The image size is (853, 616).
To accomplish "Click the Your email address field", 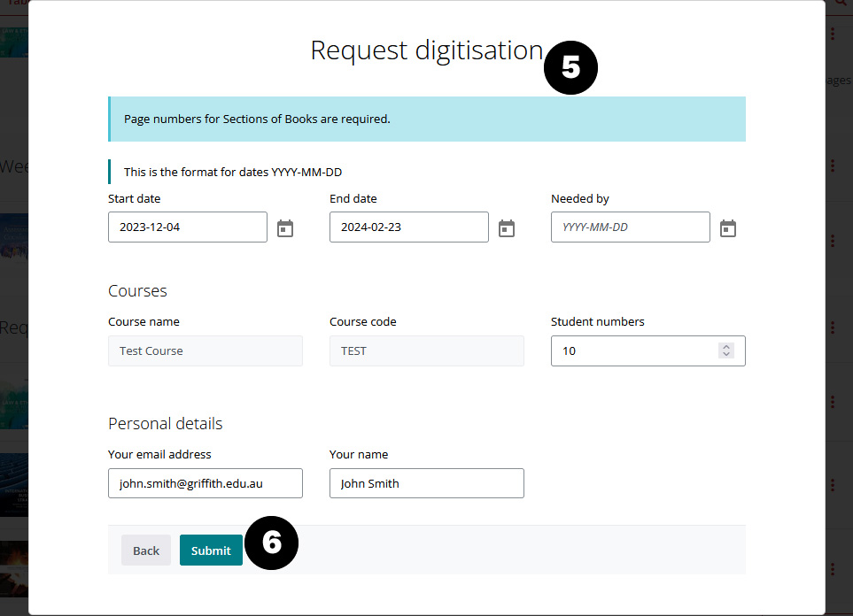I will point(205,484).
